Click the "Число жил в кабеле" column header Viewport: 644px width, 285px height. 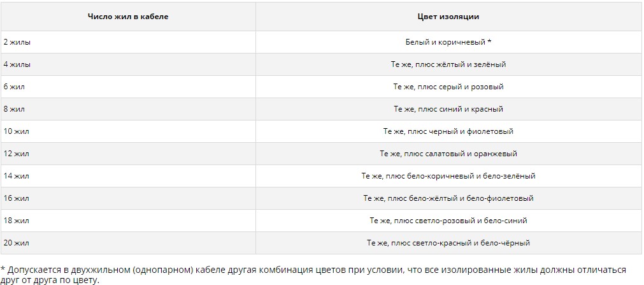128,17
